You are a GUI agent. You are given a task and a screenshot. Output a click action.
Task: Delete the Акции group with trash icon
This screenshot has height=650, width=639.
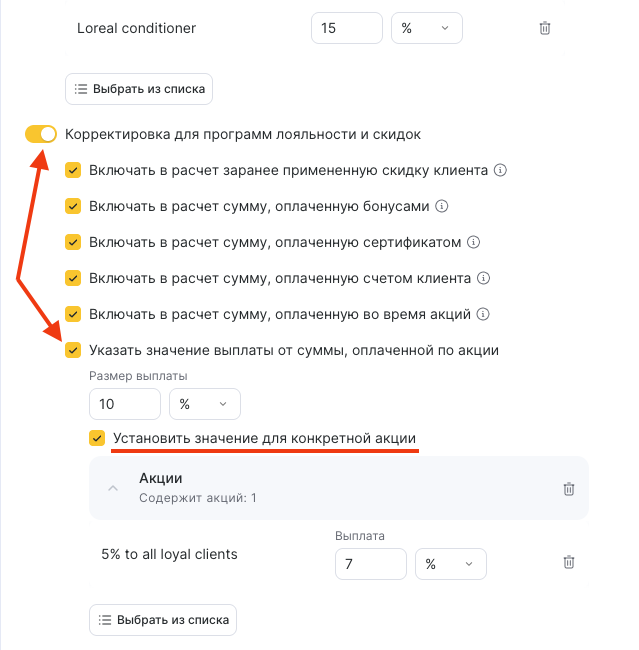point(569,489)
